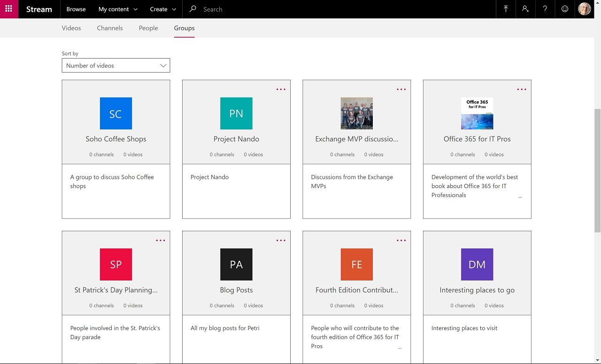Click the invite people icon
This screenshot has height=364, width=601.
525,9
